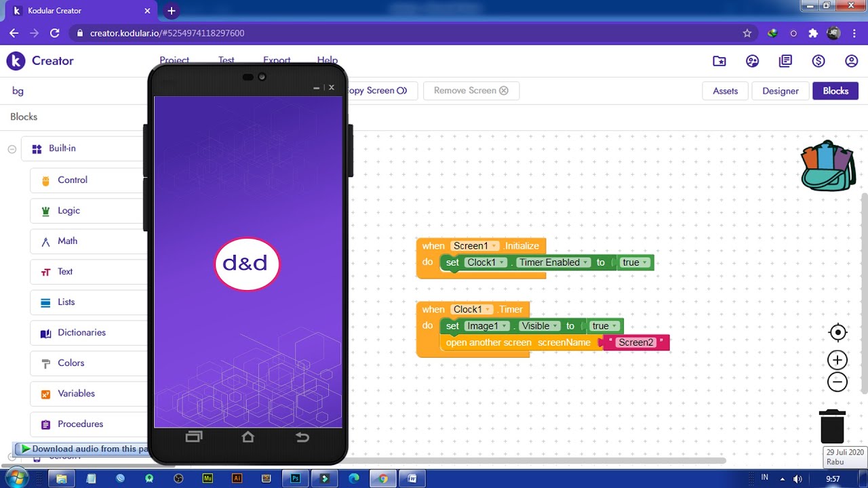Viewport: 868px width, 488px height.
Task: Open Clock1 dropdown in when Clock1.Timer block
Action: (472, 310)
